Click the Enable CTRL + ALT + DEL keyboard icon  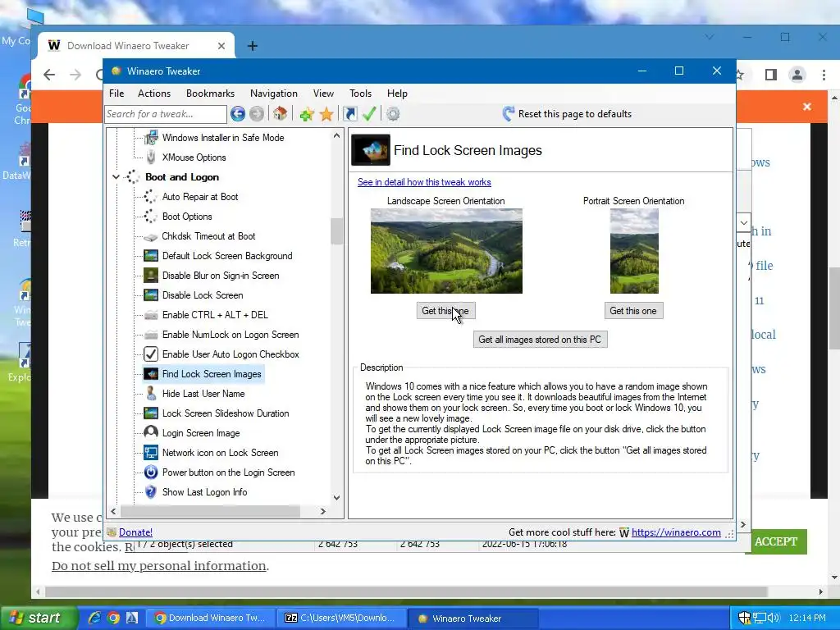coord(151,315)
